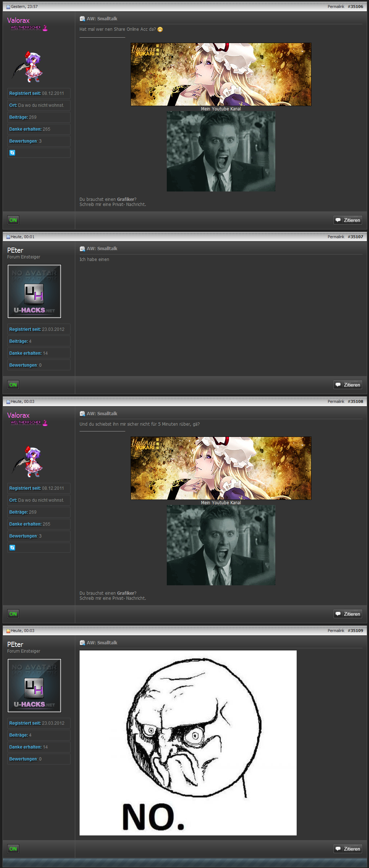Screen dimensions: 369x868
Task: Click "Registriert seit: 08.12.2011" in post #35106
Action: tap(39, 93)
